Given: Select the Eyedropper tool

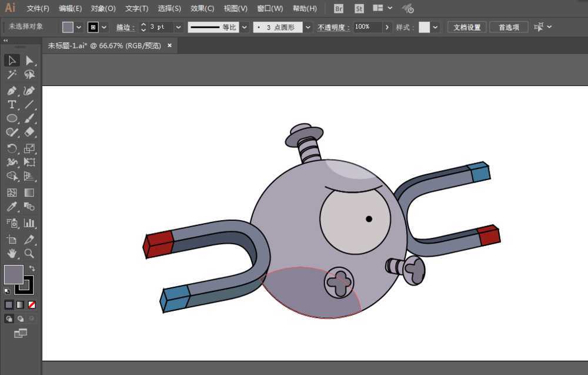Looking at the screenshot, I should tap(12, 207).
